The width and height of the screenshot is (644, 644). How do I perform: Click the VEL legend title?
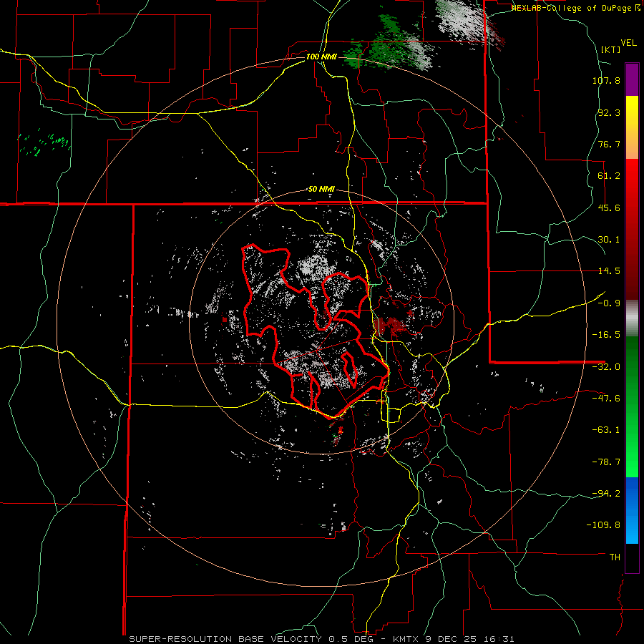tap(628, 43)
